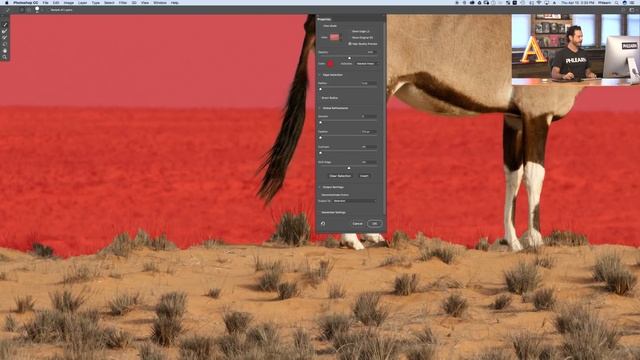Screen dimensions: 640x360
Task: Select the Lasso tool
Action: point(5,44)
